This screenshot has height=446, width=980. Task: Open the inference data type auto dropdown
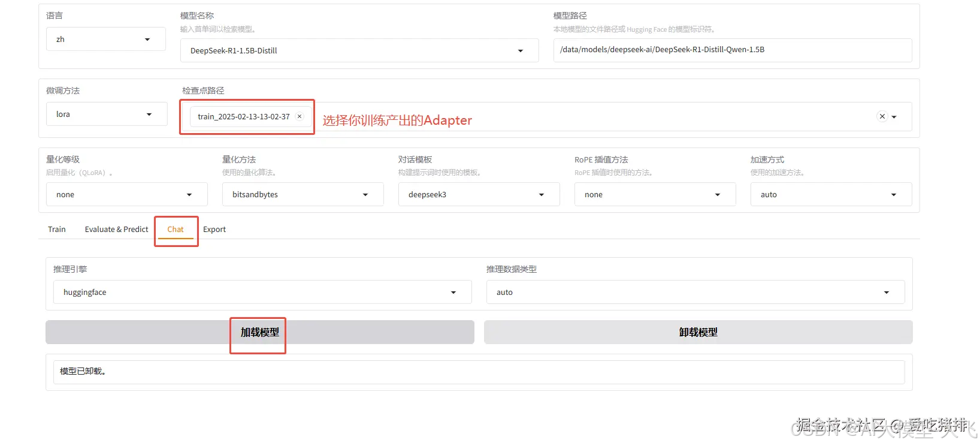click(x=695, y=292)
